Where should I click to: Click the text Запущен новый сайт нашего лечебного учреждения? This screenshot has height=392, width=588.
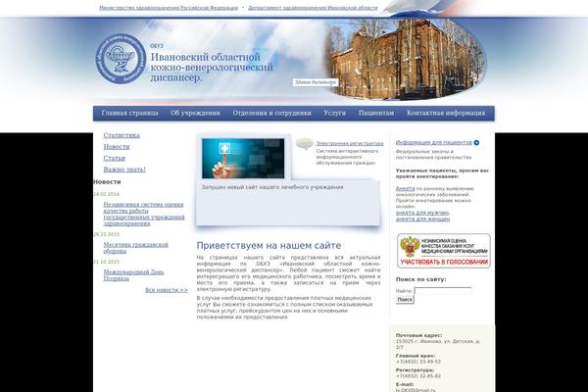coord(272,187)
